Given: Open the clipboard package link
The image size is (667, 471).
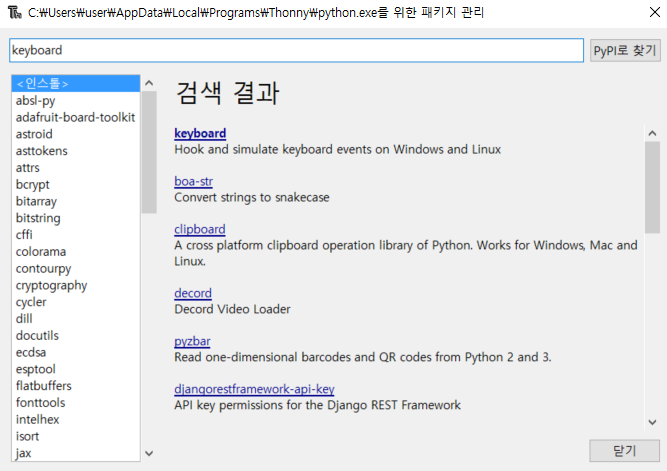Looking at the screenshot, I should pyautogui.click(x=200, y=229).
